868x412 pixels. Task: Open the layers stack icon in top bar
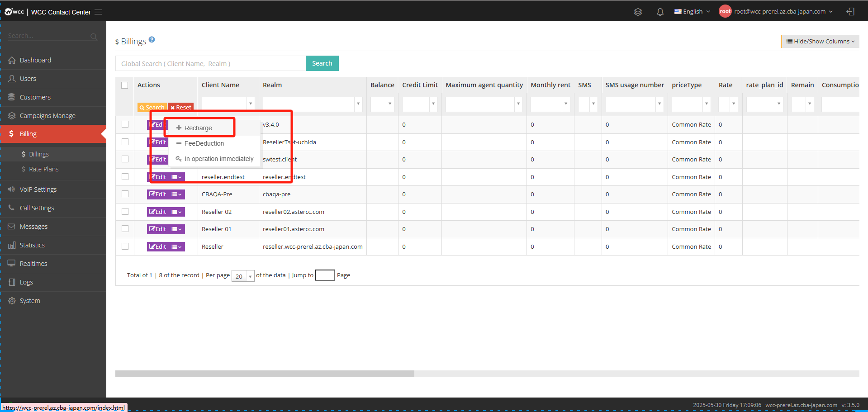click(x=638, y=12)
